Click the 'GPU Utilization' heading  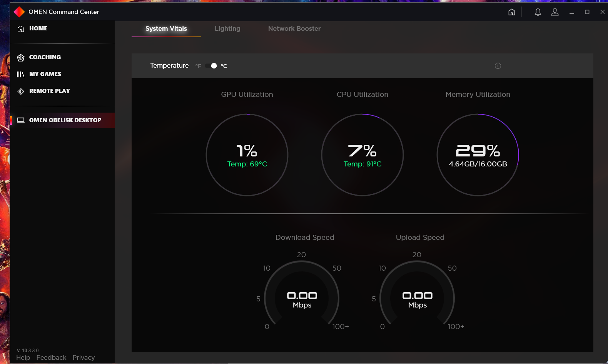[x=247, y=95]
